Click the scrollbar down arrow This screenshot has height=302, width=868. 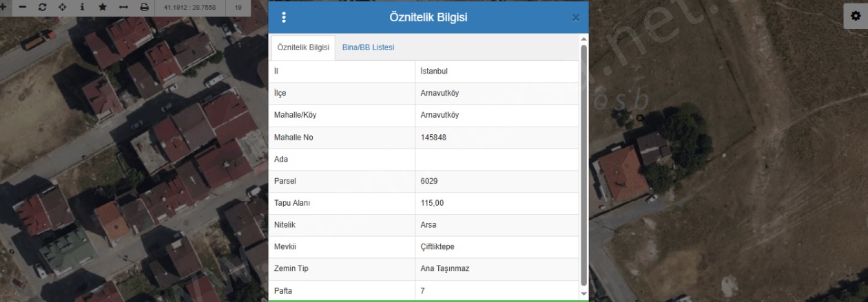click(x=584, y=294)
